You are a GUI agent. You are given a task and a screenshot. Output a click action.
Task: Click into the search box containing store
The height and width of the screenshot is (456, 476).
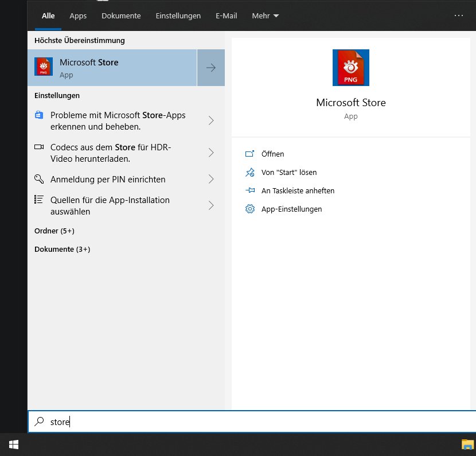coord(252,422)
